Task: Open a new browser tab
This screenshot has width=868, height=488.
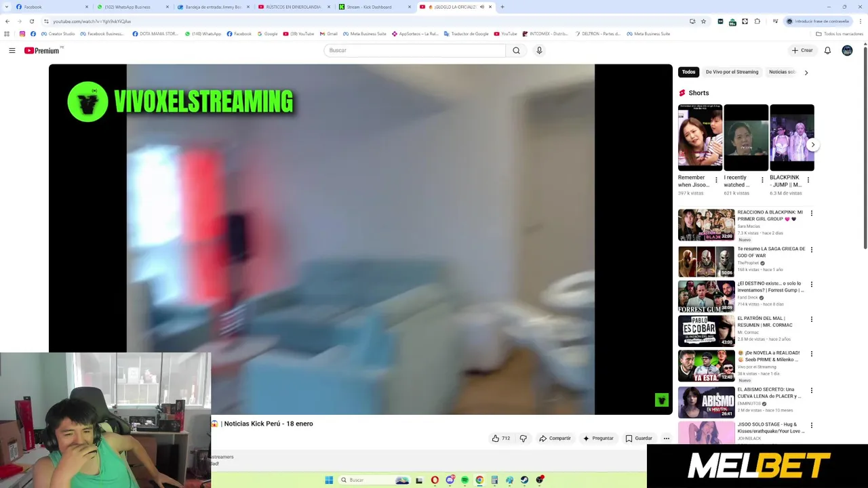Action: click(502, 7)
